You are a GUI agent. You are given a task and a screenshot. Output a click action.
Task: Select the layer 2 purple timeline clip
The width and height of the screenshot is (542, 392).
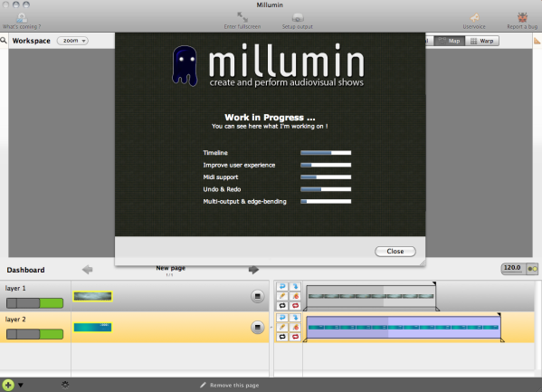pos(404,328)
